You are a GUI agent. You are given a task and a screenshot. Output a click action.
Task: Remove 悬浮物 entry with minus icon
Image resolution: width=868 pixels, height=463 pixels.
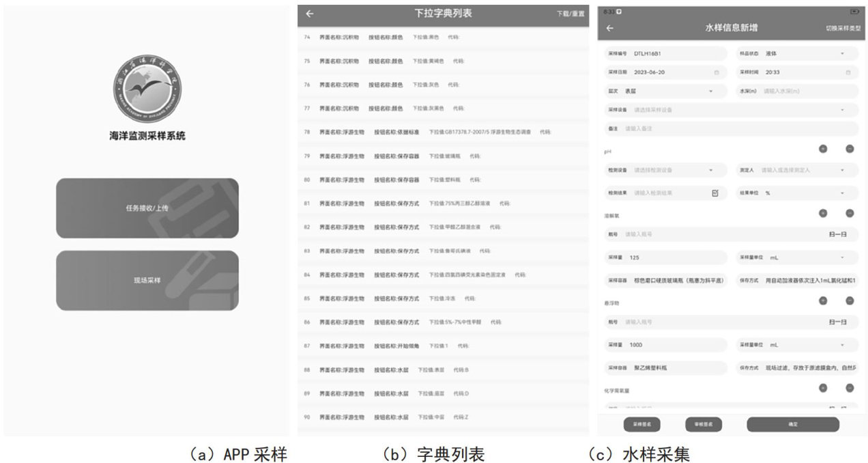850,300
